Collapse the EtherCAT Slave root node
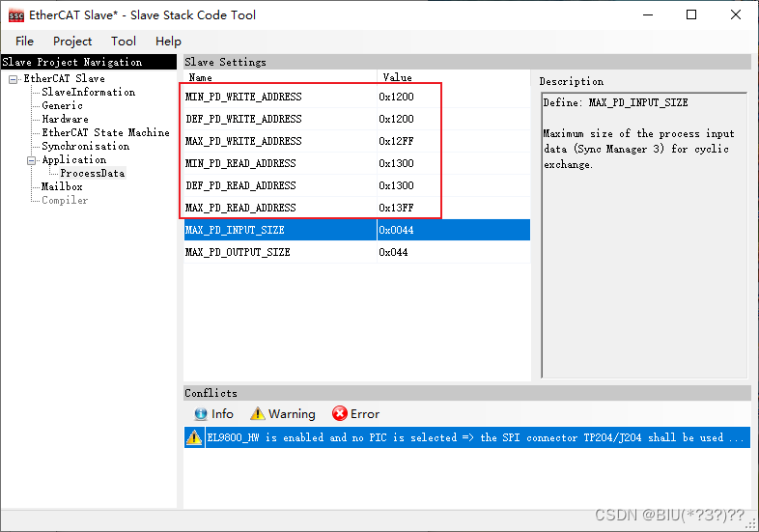Image resolution: width=759 pixels, height=532 pixels. click(14, 79)
